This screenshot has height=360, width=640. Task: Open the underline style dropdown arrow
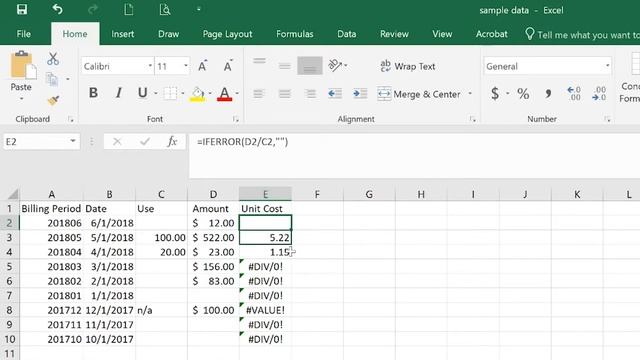[156, 93]
